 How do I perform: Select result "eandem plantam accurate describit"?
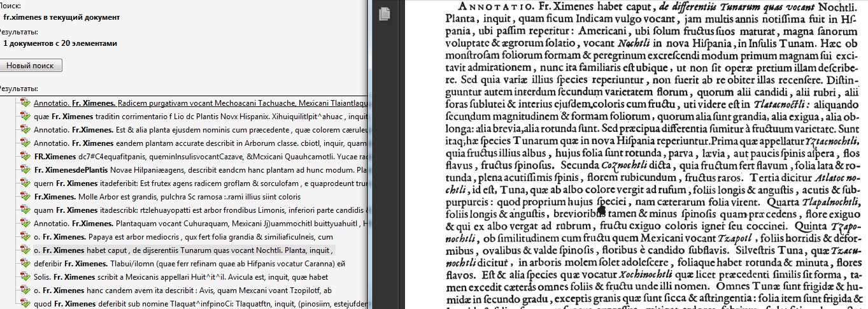[191, 143]
